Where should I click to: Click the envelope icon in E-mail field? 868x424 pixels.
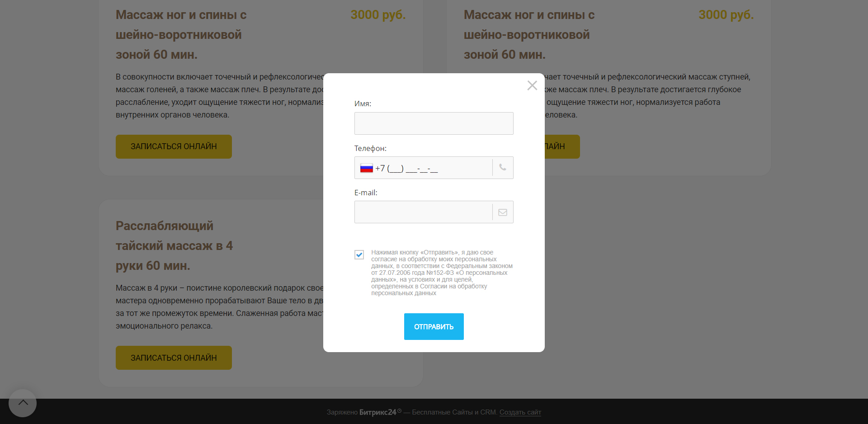503,212
